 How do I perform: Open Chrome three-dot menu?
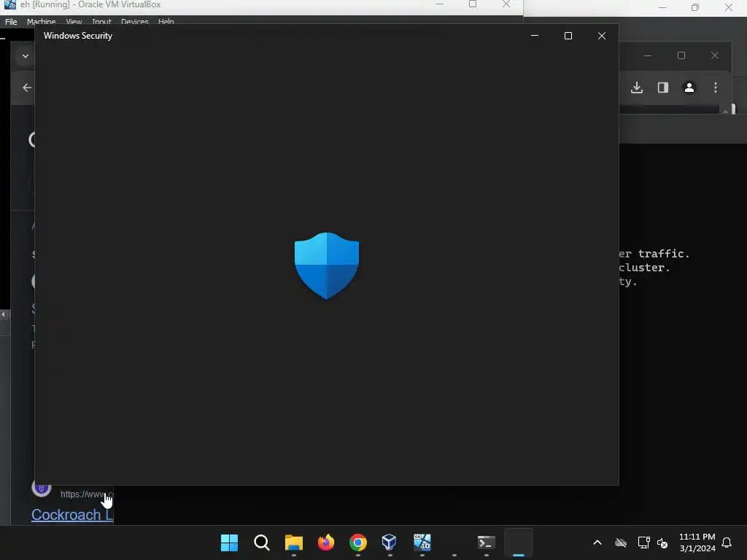pos(715,87)
